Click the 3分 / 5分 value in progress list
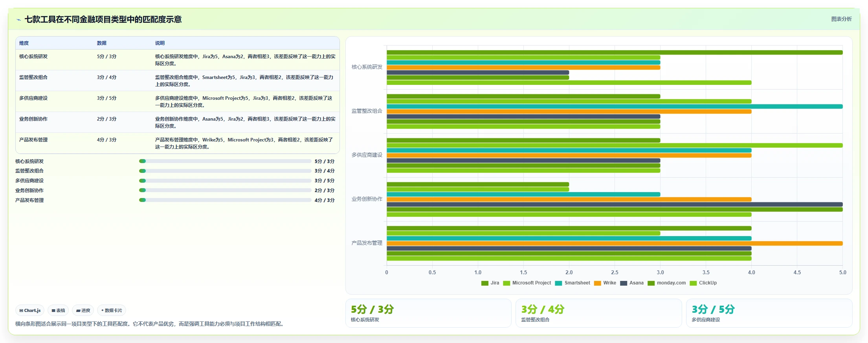The height and width of the screenshot is (343, 868). click(x=325, y=181)
